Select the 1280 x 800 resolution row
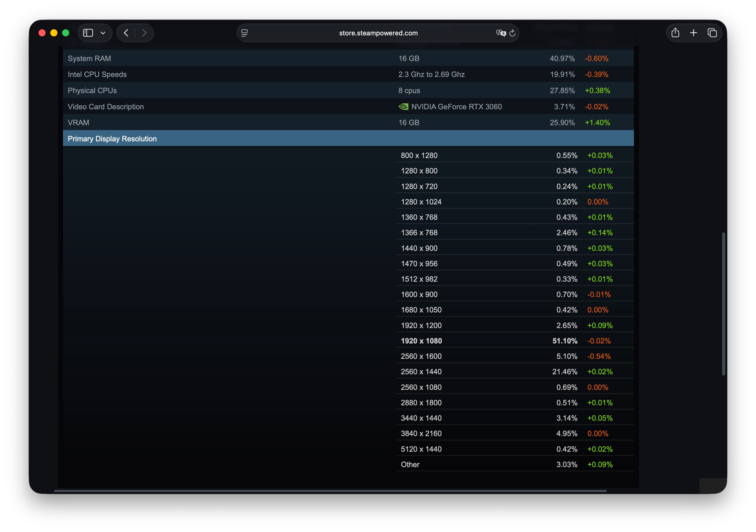Viewport: 756px width, 532px height. tap(515, 171)
